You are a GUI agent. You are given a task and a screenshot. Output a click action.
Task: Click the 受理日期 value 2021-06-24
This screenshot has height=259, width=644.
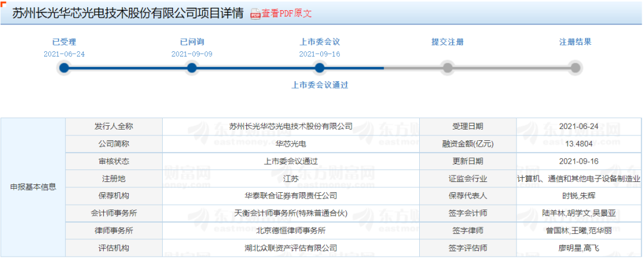click(579, 127)
